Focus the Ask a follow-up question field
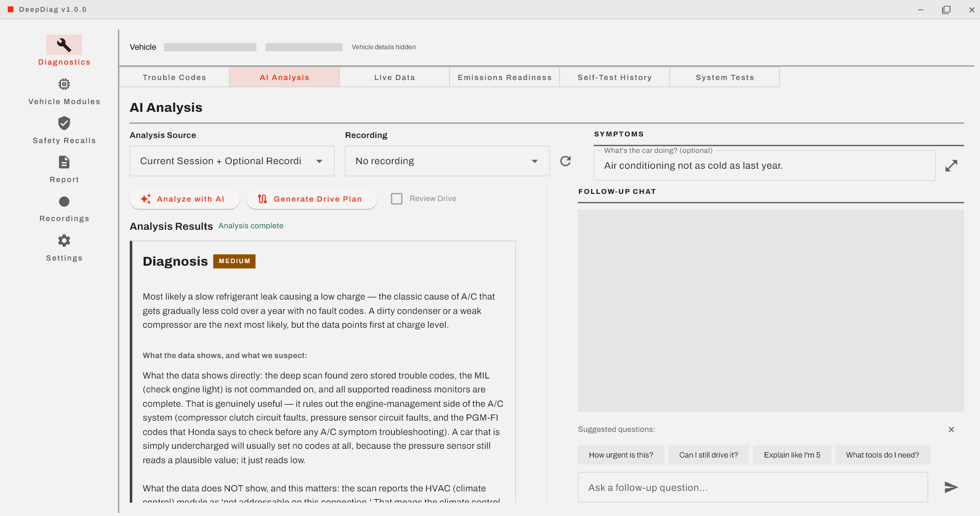The width and height of the screenshot is (980, 516). point(752,487)
